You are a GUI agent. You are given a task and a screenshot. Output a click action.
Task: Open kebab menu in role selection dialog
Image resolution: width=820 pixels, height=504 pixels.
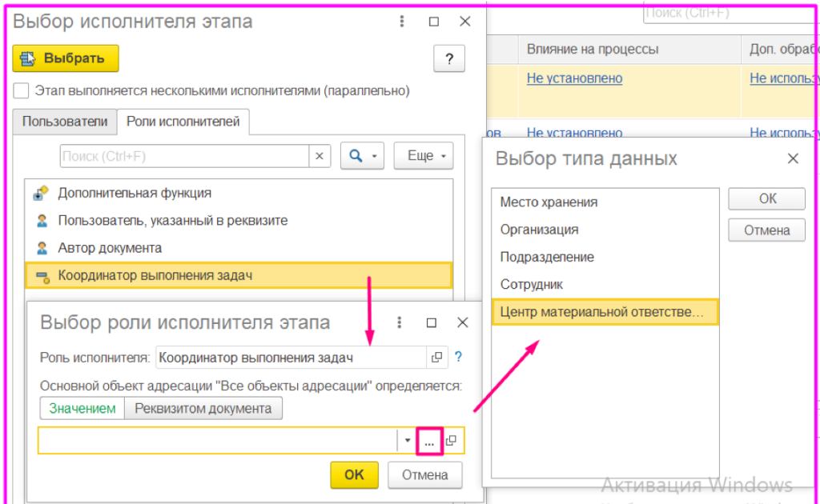(x=399, y=322)
